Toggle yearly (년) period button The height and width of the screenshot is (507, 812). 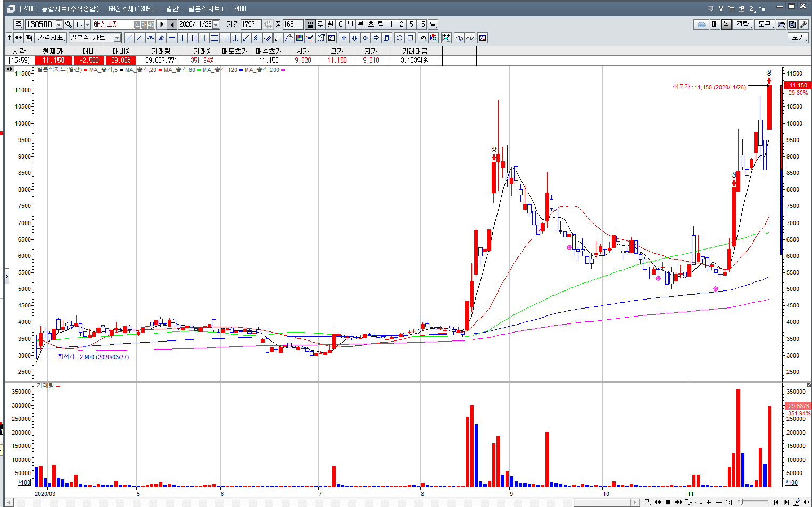pyautogui.click(x=351, y=24)
